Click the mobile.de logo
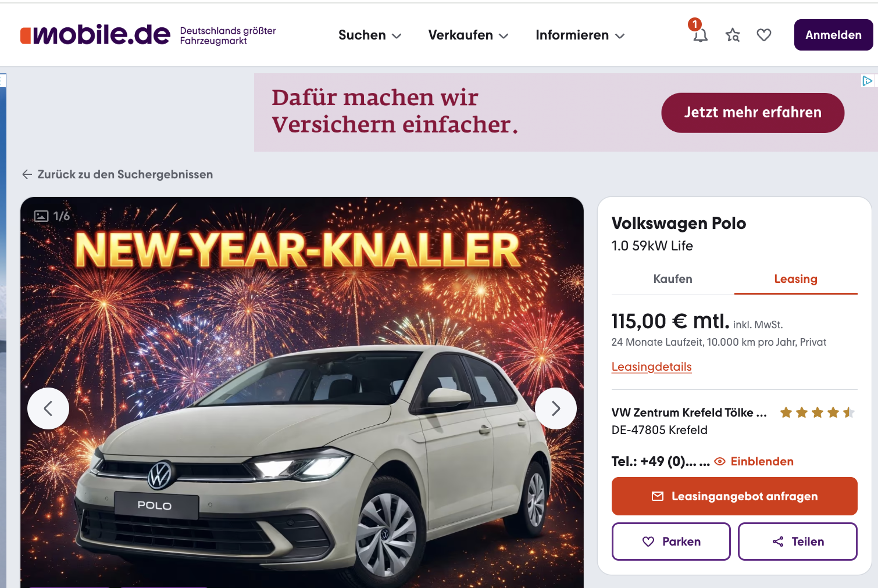The image size is (878, 588). 95,35
